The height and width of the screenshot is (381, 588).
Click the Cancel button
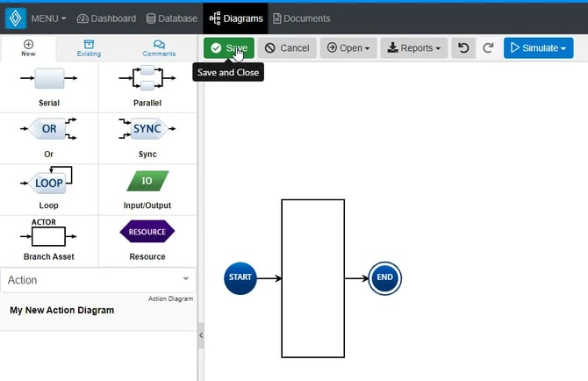tap(287, 48)
